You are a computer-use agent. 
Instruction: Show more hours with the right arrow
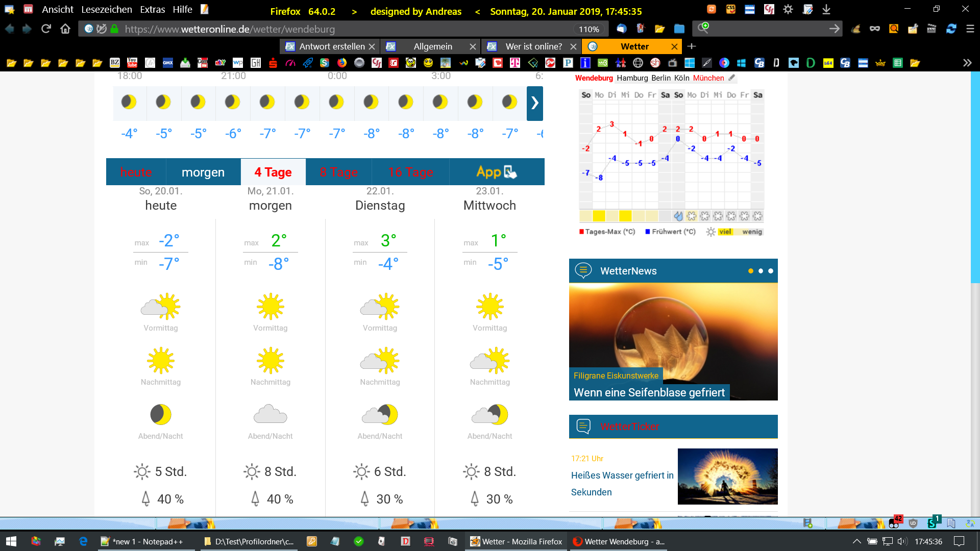[x=534, y=103]
